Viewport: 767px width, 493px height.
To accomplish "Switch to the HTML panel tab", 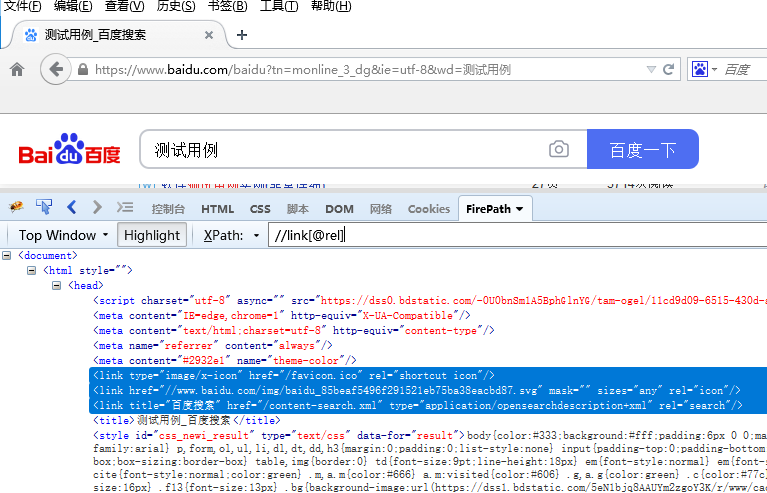I will point(217,209).
